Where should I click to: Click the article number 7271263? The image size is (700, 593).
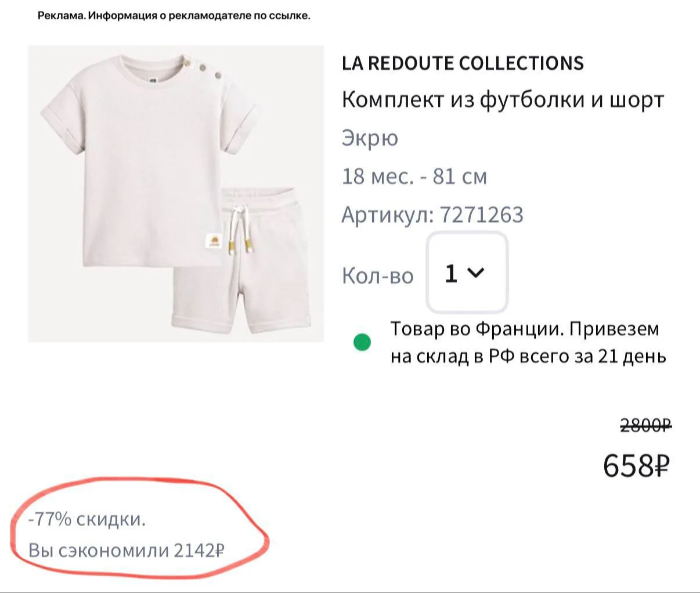click(432, 215)
